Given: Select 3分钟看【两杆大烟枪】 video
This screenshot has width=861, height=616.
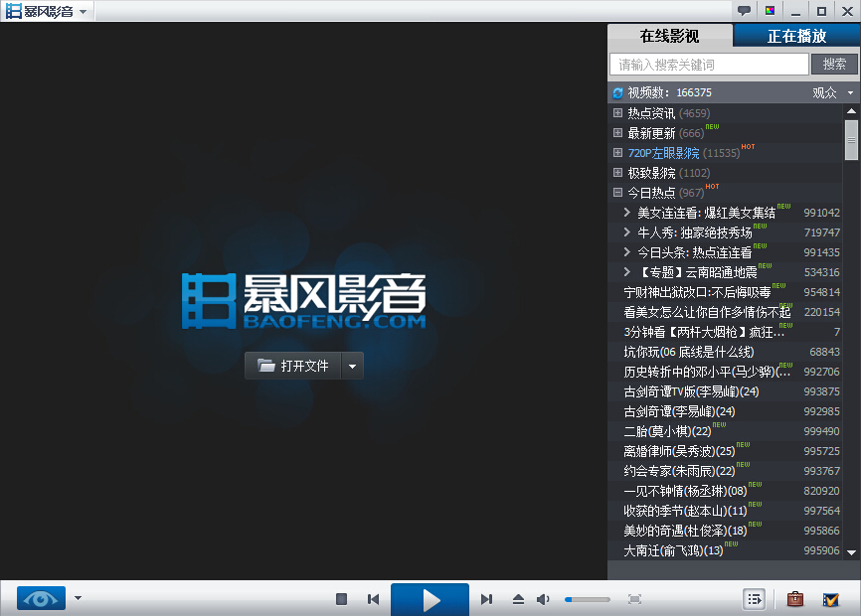Looking at the screenshot, I should (x=705, y=332).
